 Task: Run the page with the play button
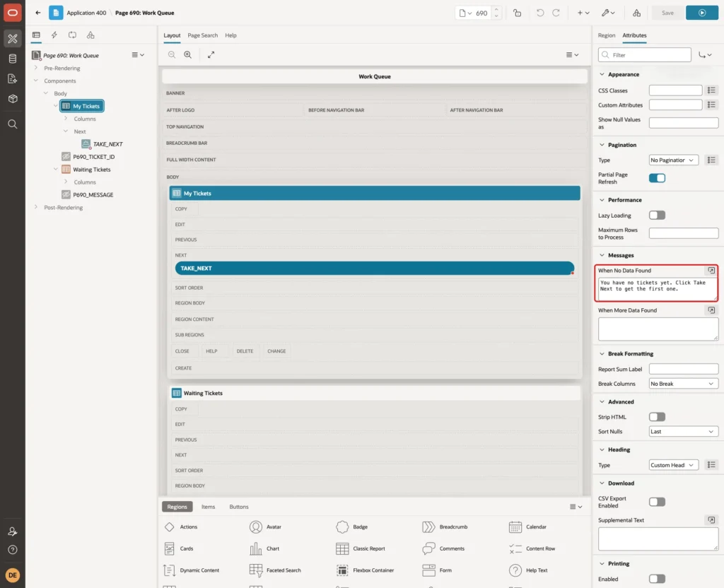tap(702, 13)
